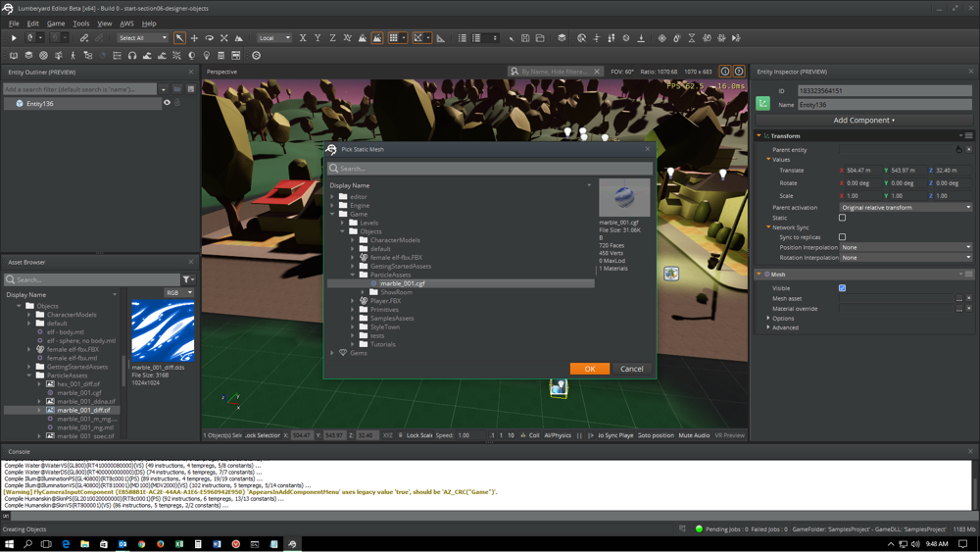Select marble_001.cgf preview thumbnail in dialog
This screenshot has height=552, width=980.
[x=624, y=197]
